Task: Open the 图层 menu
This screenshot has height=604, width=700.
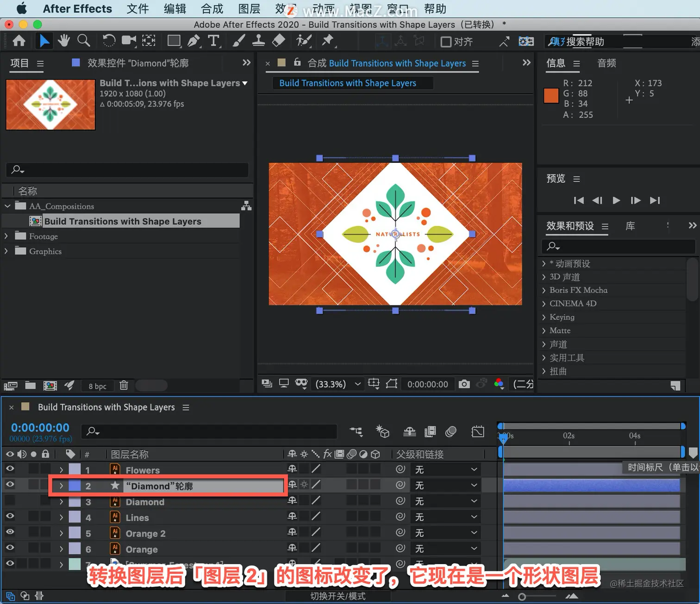Action: (x=249, y=9)
